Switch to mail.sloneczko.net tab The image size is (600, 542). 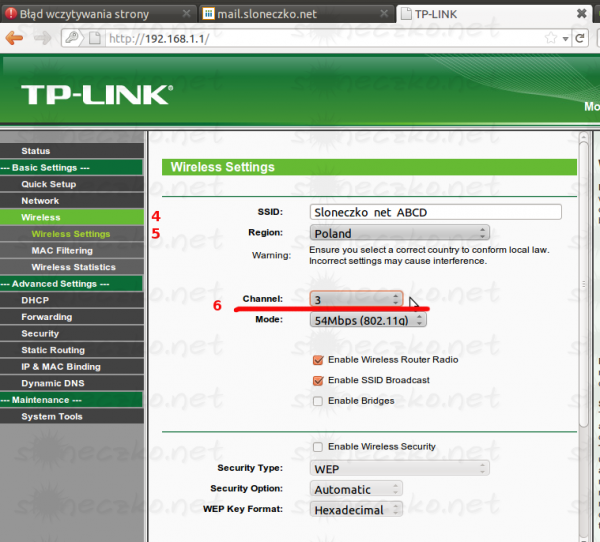[295, 14]
